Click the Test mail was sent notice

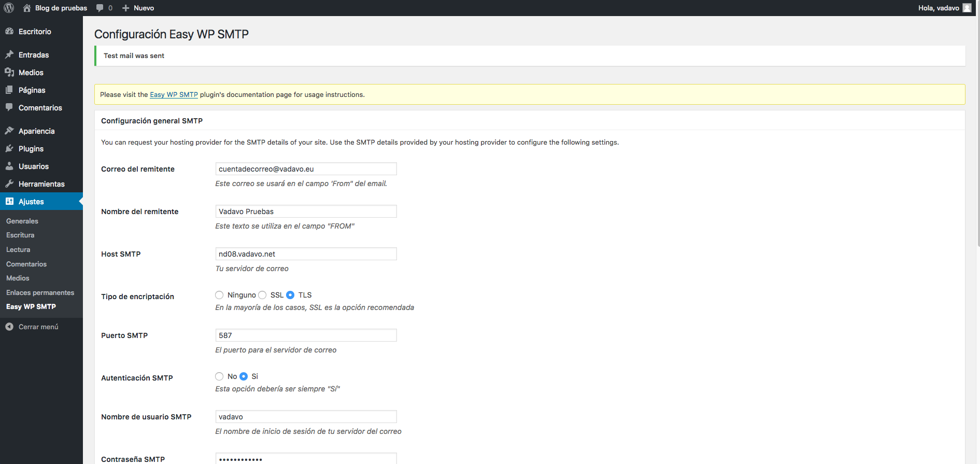point(530,55)
